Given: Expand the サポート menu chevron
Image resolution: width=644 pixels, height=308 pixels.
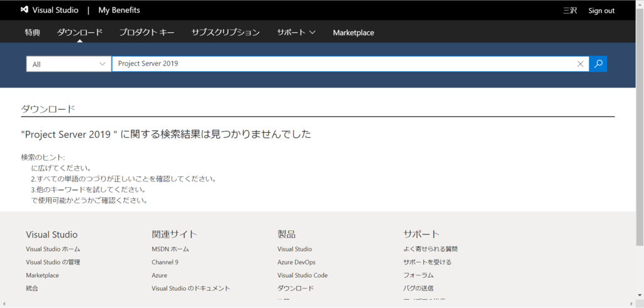Looking at the screenshot, I should 312,33.
